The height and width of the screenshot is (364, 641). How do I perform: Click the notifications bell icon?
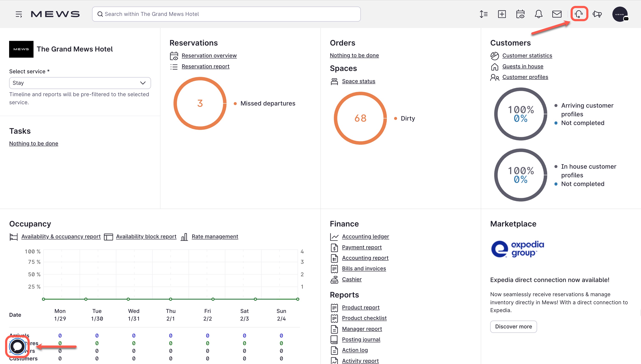538,14
